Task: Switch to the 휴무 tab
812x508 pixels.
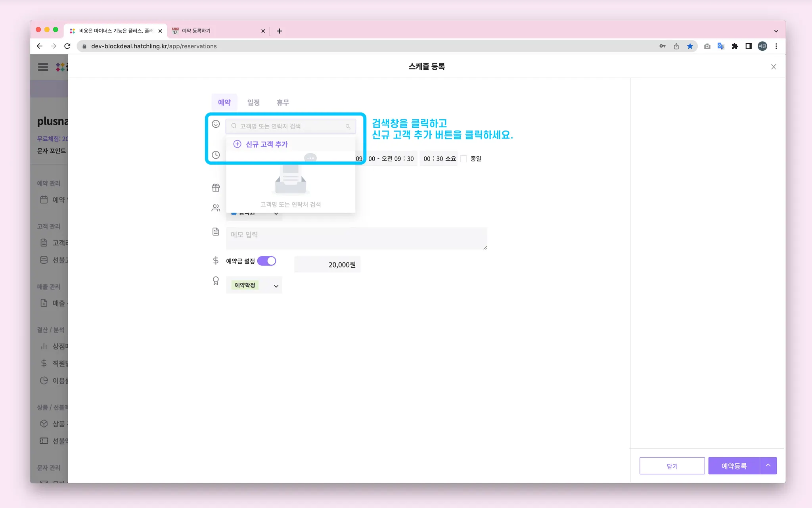Action: [x=282, y=102]
